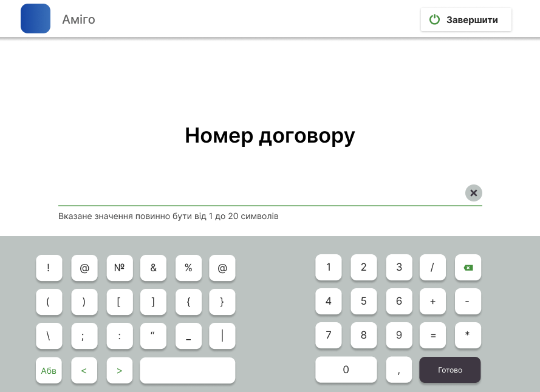Tap digit 3 on the numpad

399,267
